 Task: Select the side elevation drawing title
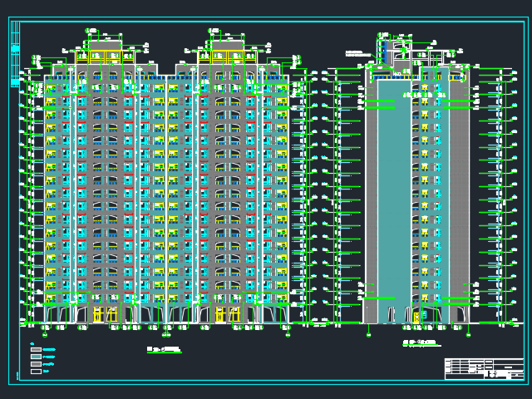point(421,342)
